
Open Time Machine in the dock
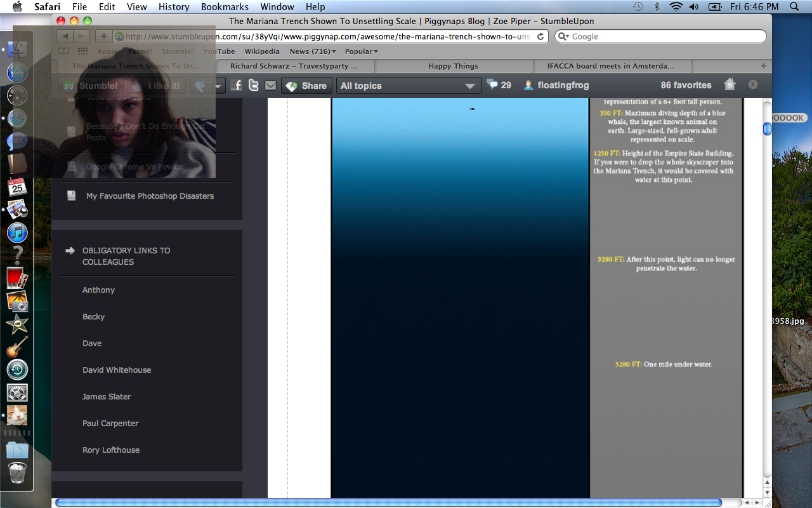pyautogui.click(x=17, y=370)
